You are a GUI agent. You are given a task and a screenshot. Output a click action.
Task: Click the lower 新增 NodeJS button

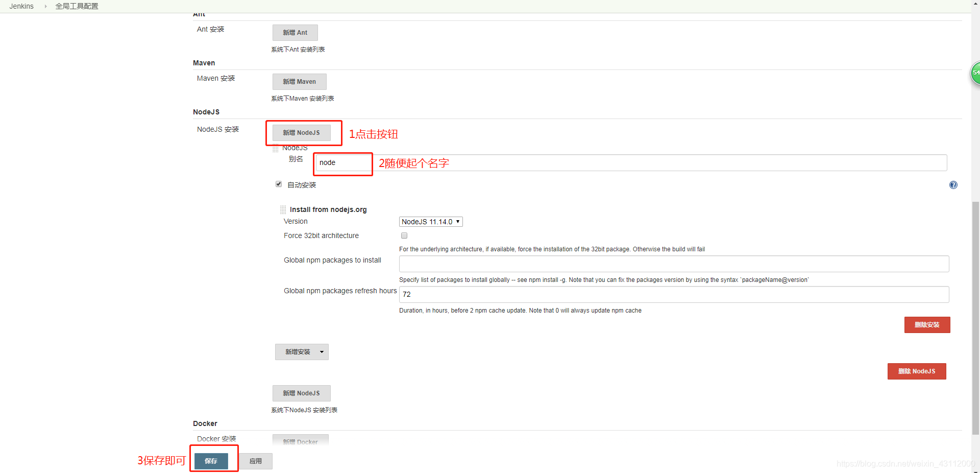301,393
